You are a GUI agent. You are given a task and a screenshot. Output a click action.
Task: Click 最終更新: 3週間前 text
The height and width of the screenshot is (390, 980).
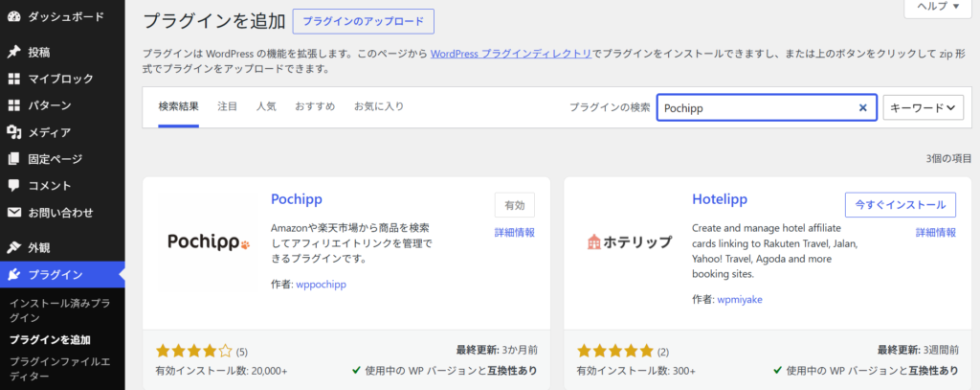(918, 350)
